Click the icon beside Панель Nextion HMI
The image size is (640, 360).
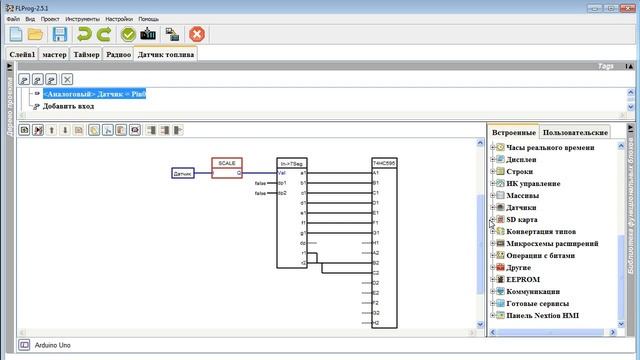pos(500,315)
